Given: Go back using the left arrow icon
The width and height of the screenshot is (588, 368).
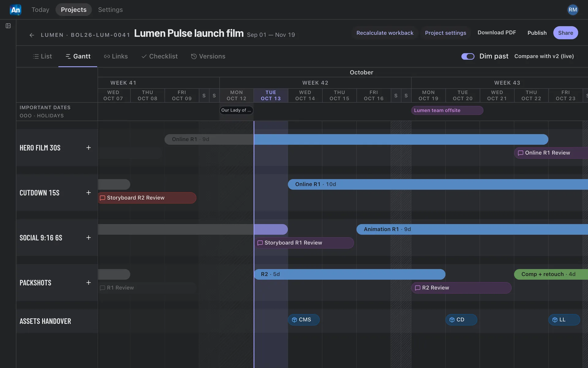Looking at the screenshot, I should coord(32,35).
